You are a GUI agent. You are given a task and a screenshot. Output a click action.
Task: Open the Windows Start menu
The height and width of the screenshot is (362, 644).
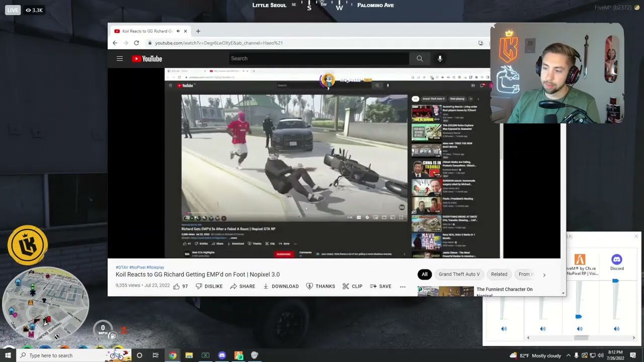tap(8, 355)
